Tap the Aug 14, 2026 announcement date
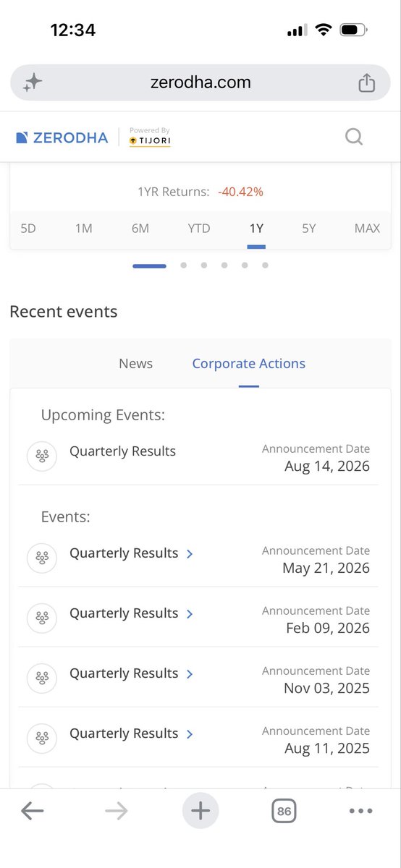Screen dimensions: 401x868 click(327, 467)
